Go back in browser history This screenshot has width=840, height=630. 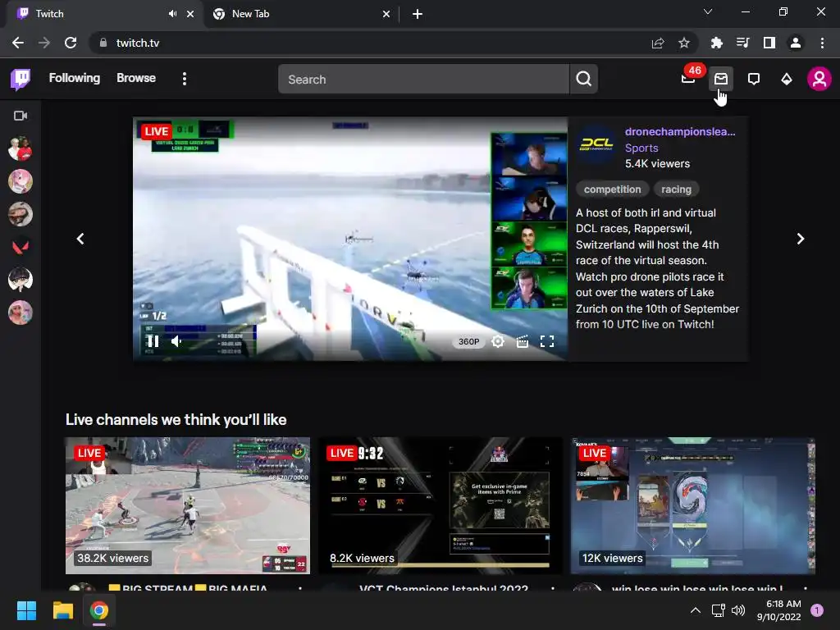(x=18, y=43)
